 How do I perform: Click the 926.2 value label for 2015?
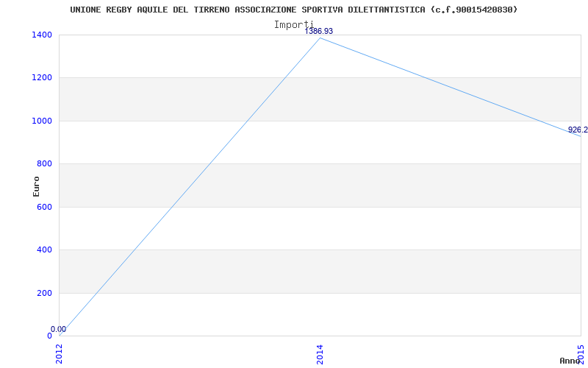(578, 130)
